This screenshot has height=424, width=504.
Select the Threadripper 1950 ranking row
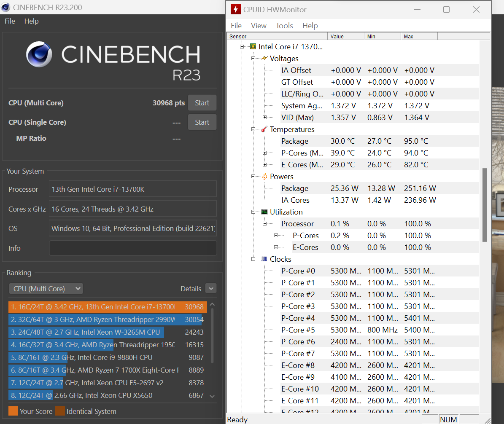click(x=108, y=345)
